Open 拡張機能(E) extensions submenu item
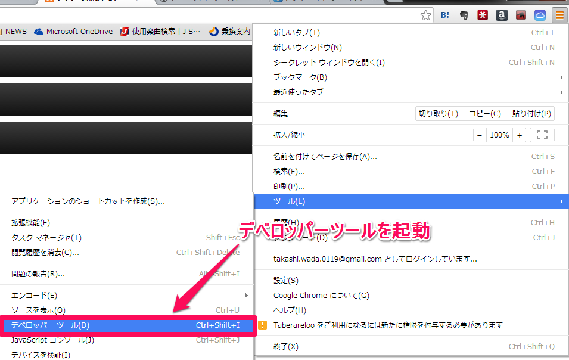 [126, 222]
